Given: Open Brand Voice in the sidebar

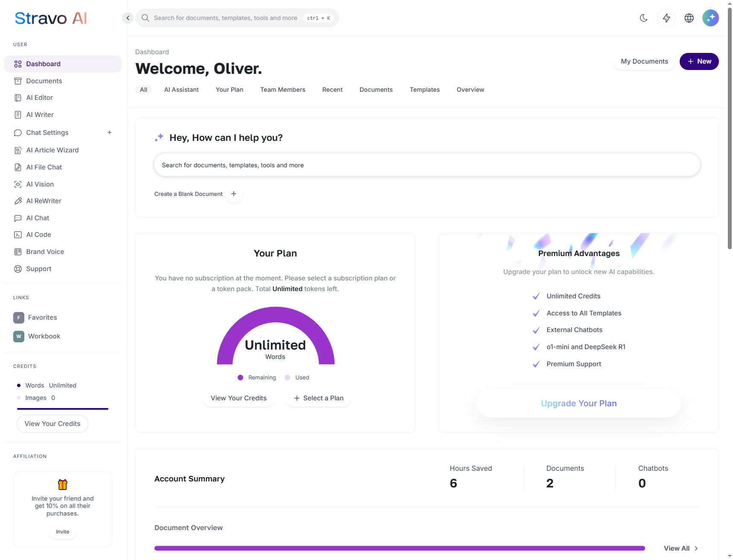Looking at the screenshot, I should 45,252.
